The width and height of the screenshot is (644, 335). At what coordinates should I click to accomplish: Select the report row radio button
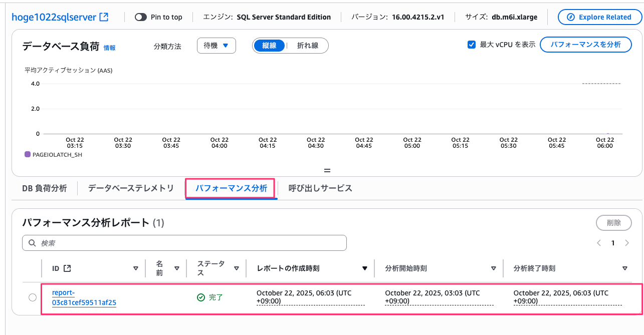tap(33, 297)
